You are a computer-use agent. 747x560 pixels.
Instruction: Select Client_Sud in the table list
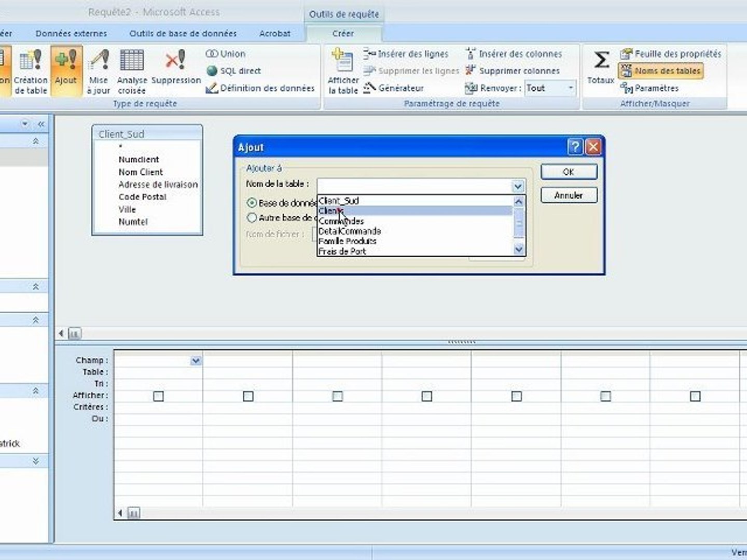[x=414, y=201]
